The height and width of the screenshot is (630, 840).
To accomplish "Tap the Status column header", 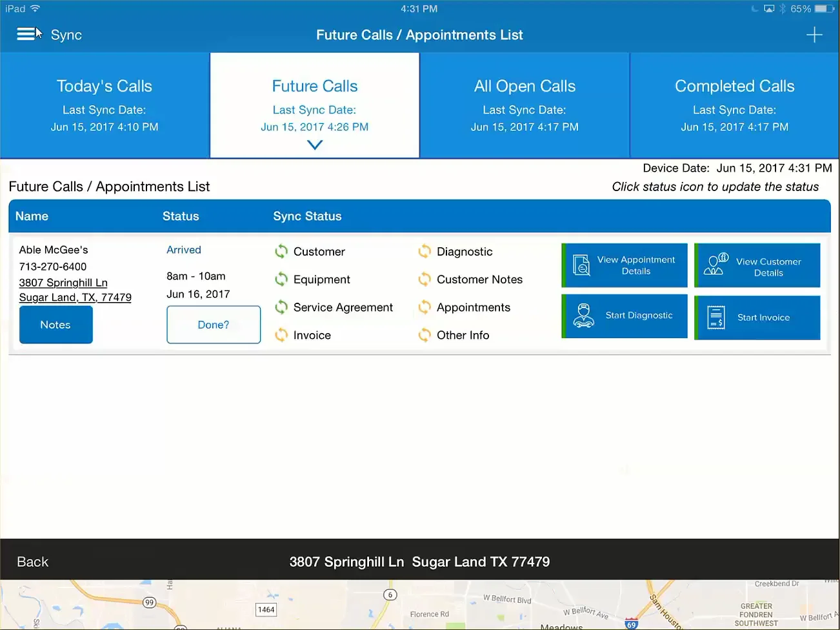I will [x=181, y=216].
